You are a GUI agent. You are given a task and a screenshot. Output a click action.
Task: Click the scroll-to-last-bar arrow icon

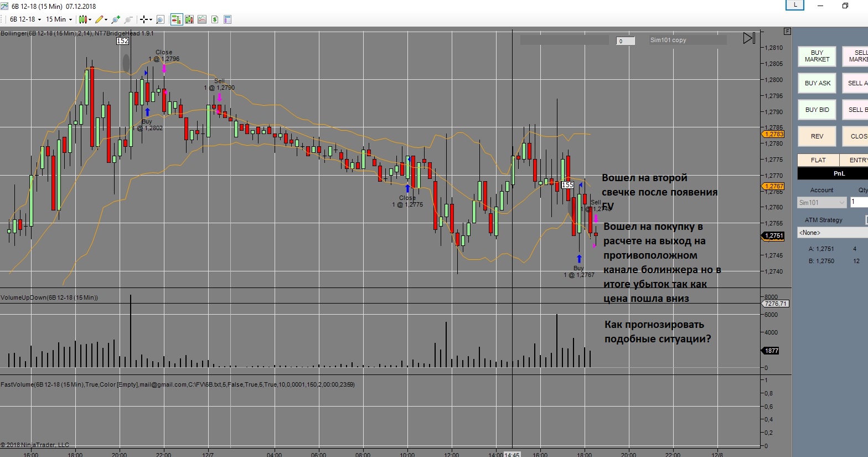[749, 38]
